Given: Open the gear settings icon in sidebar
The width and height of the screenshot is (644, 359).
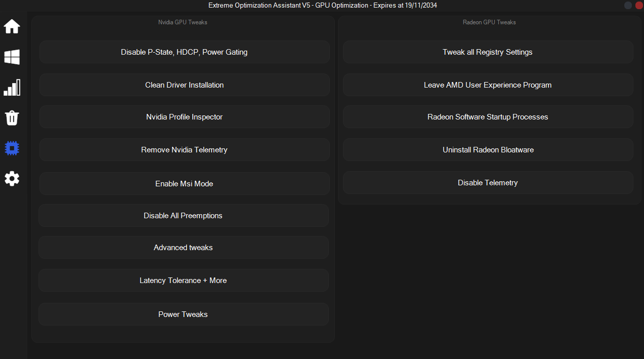Looking at the screenshot, I should point(12,178).
